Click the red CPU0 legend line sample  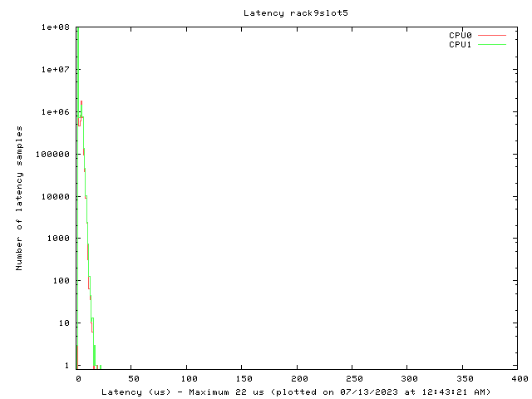492,36
